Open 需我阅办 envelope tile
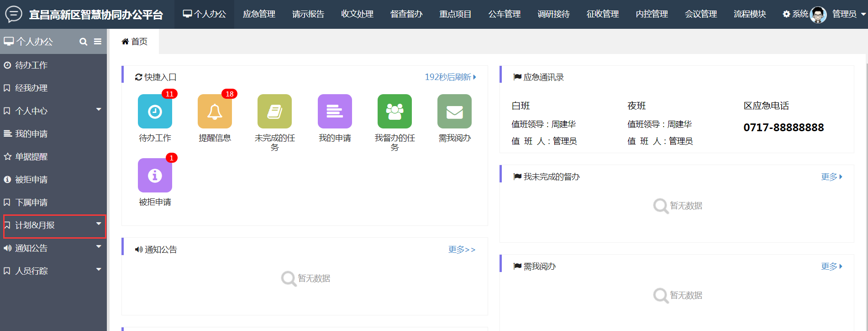The height and width of the screenshot is (331, 868). coord(454,111)
